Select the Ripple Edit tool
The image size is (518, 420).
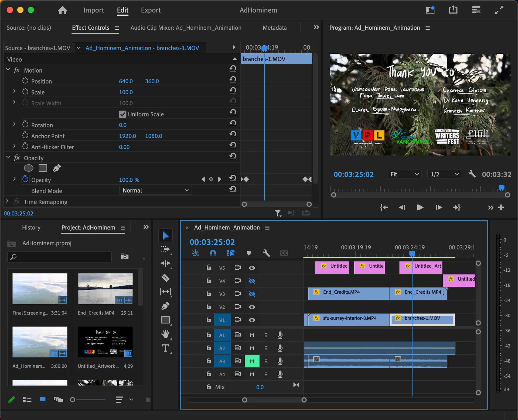pyautogui.click(x=165, y=263)
